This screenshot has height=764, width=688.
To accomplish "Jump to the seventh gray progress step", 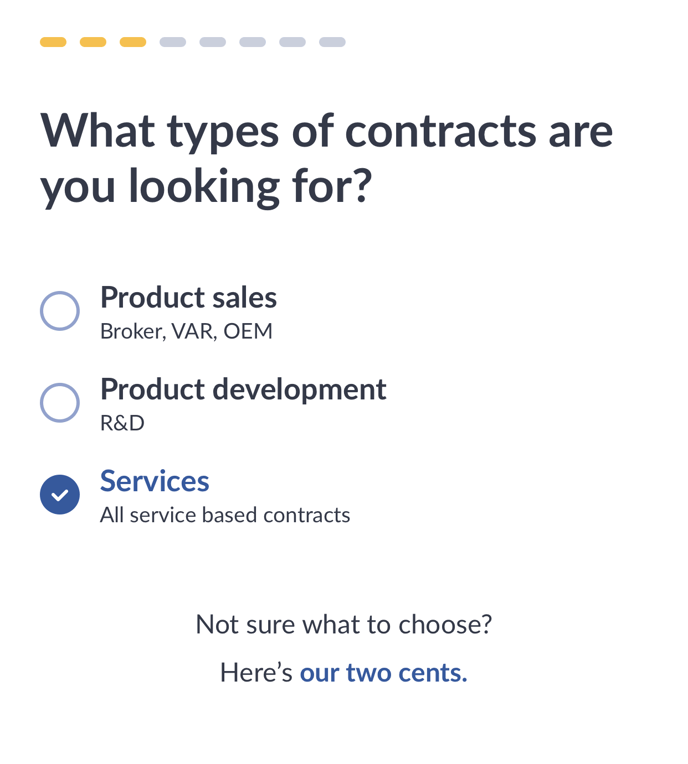I will point(292,42).
